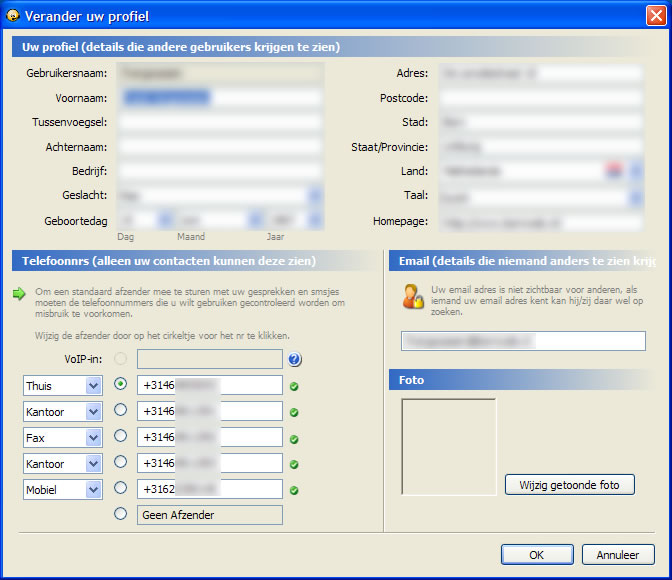This screenshot has height=580, width=672.
Task: Open the Taal language dropdown
Action: click(x=636, y=197)
